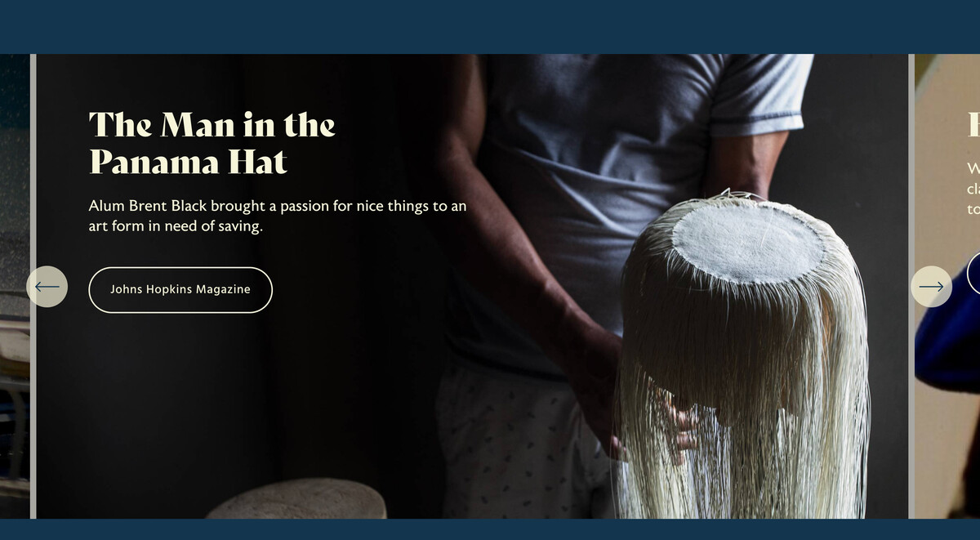The image size is (980, 540).
Task: Click the cut-off button on next slide
Action: click(973, 274)
